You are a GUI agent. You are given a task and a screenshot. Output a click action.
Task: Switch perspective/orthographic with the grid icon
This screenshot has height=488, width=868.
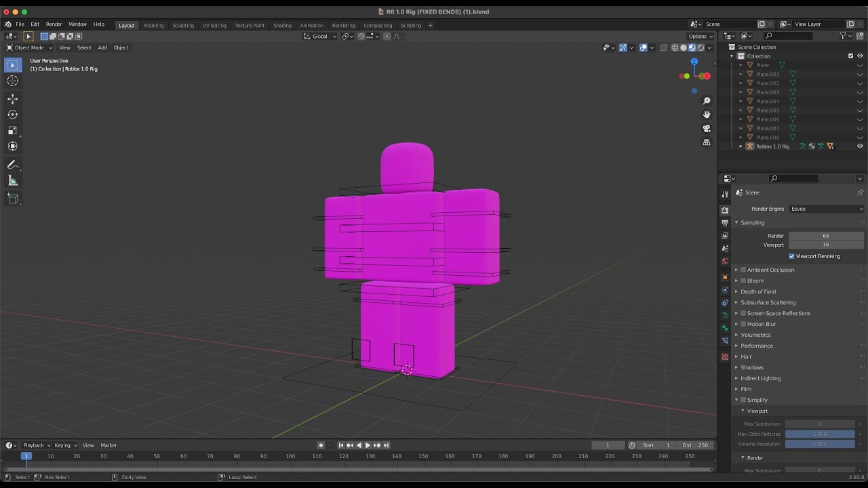[706, 142]
